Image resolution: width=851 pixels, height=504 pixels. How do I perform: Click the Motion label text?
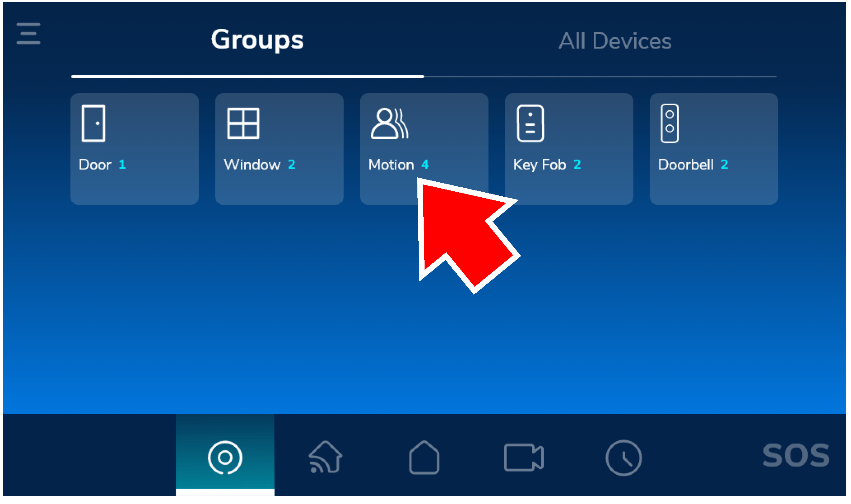coord(391,165)
